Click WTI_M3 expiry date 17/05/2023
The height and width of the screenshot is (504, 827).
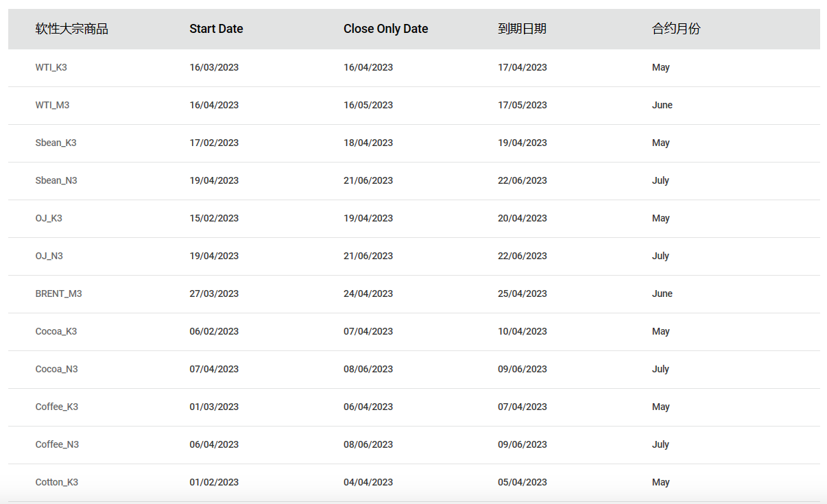pyautogui.click(x=523, y=105)
